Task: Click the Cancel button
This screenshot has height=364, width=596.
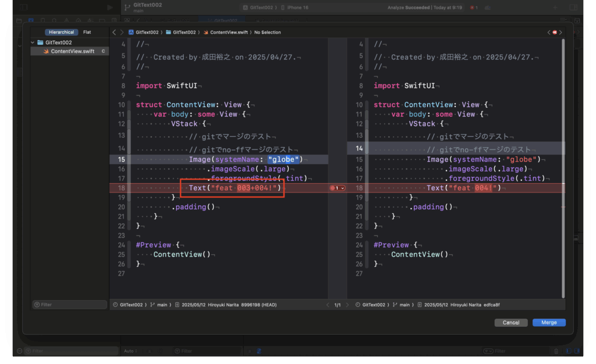Action: [511, 323]
